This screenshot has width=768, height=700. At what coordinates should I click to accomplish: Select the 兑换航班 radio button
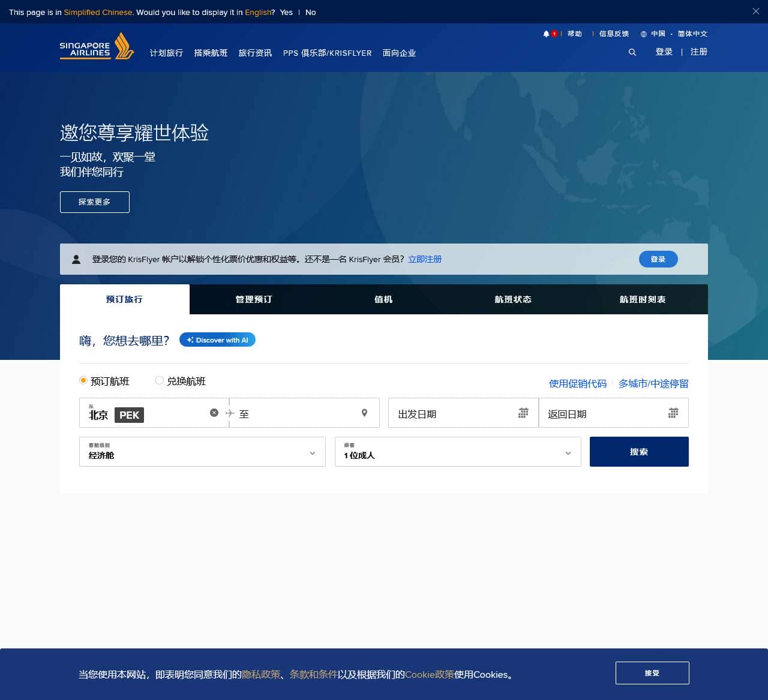160,380
